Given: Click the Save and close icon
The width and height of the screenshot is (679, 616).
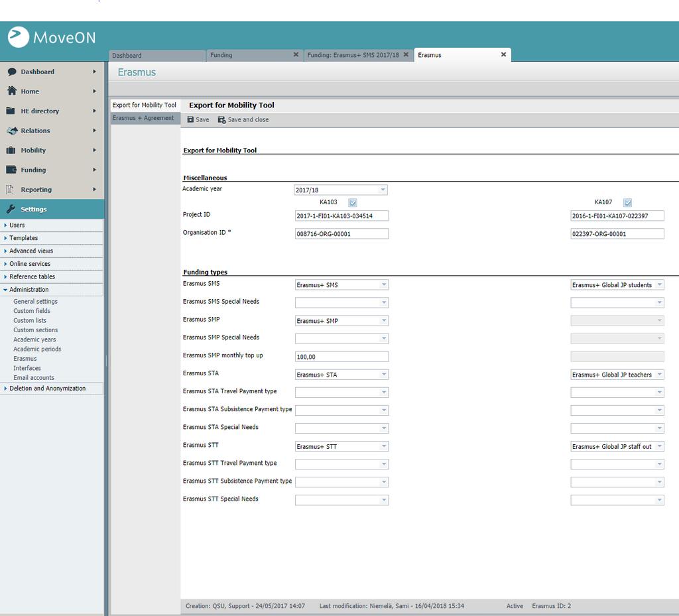Looking at the screenshot, I should pyautogui.click(x=221, y=119).
